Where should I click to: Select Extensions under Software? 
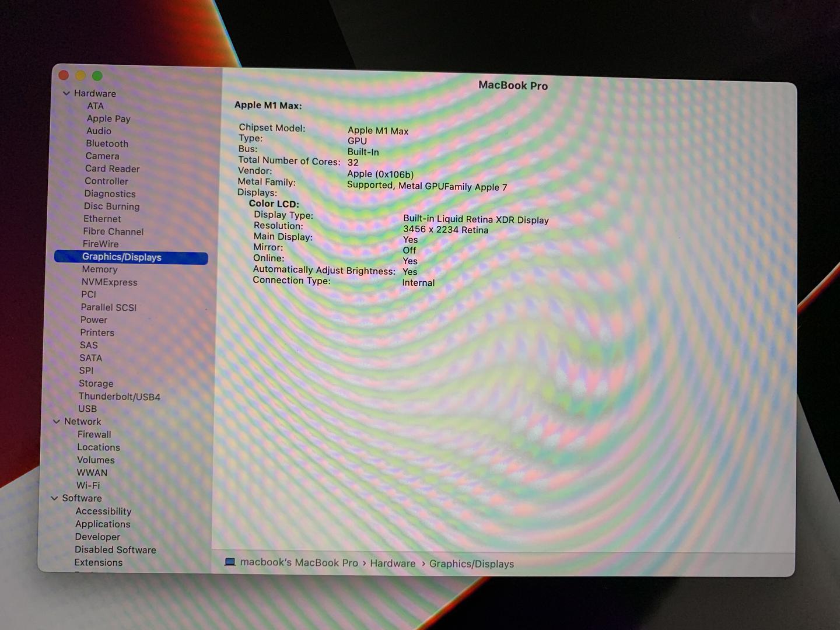pyautogui.click(x=99, y=563)
